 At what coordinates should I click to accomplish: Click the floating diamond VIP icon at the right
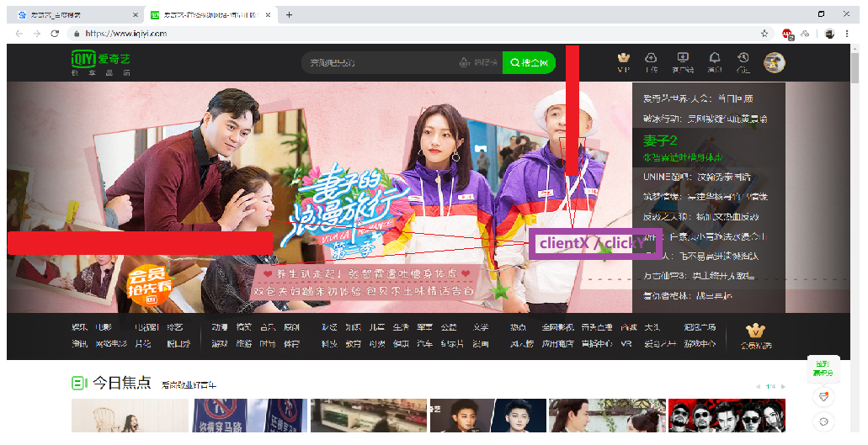[x=823, y=396]
